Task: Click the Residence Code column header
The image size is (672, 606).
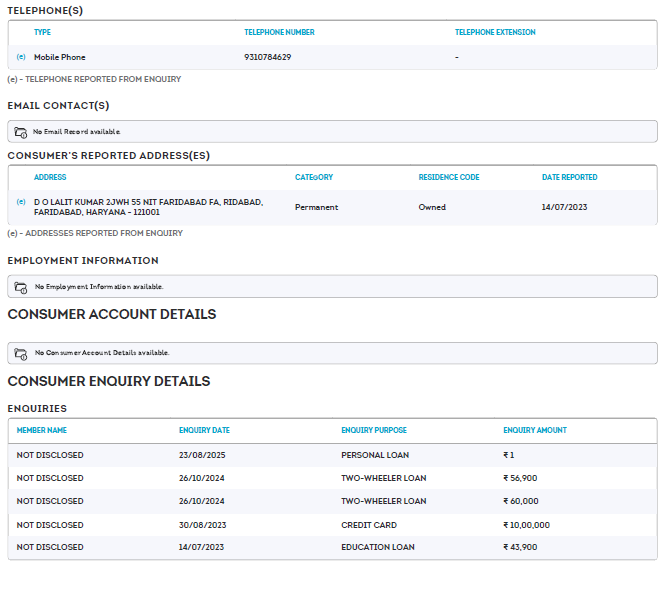Action: (x=448, y=177)
